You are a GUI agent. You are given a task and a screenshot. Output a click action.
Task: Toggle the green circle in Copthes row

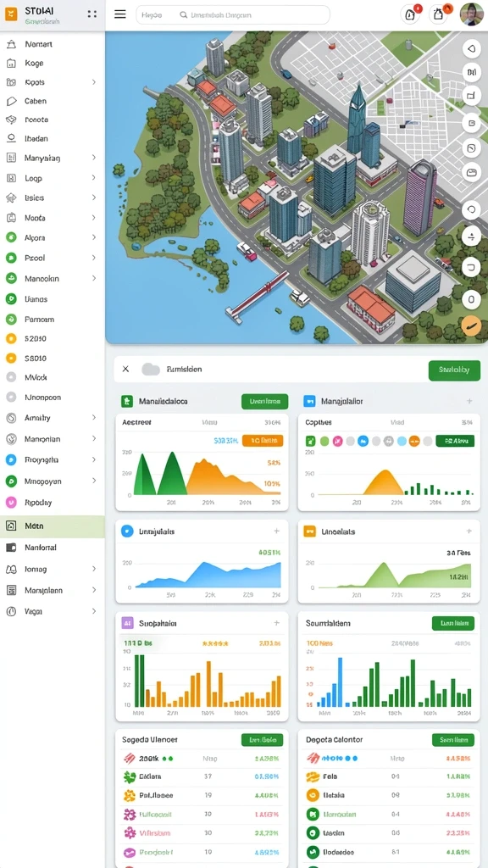click(x=324, y=441)
